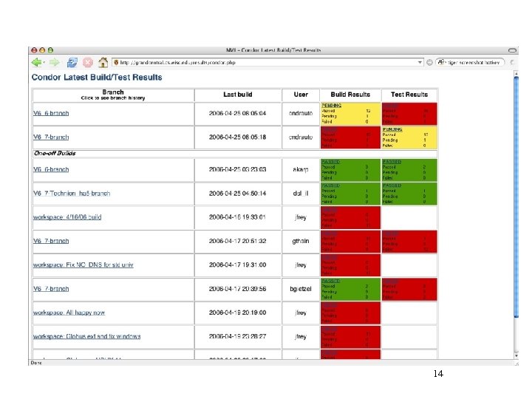Click the user name 'akarp'

(301, 170)
